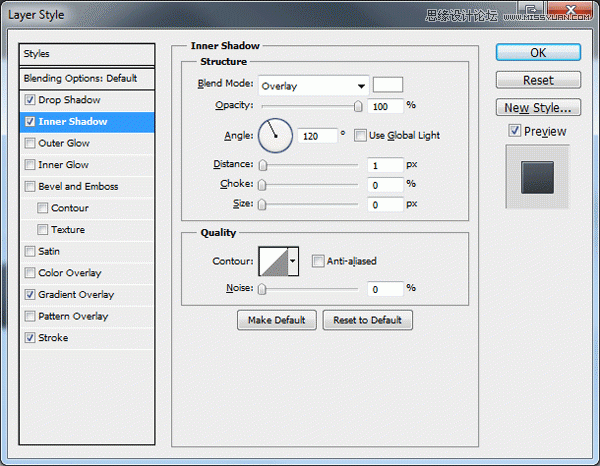Select the Outer Glow style label
This screenshot has height=466, width=600.
(64, 143)
